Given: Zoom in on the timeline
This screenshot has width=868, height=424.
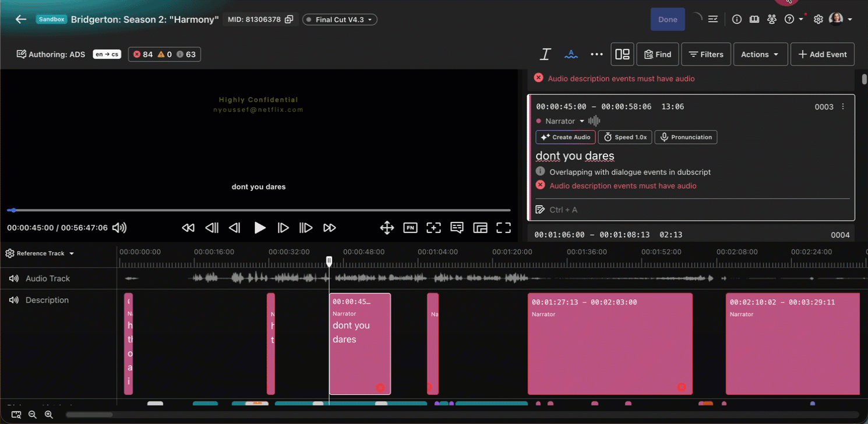Looking at the screenshot, I should point(49,415).
